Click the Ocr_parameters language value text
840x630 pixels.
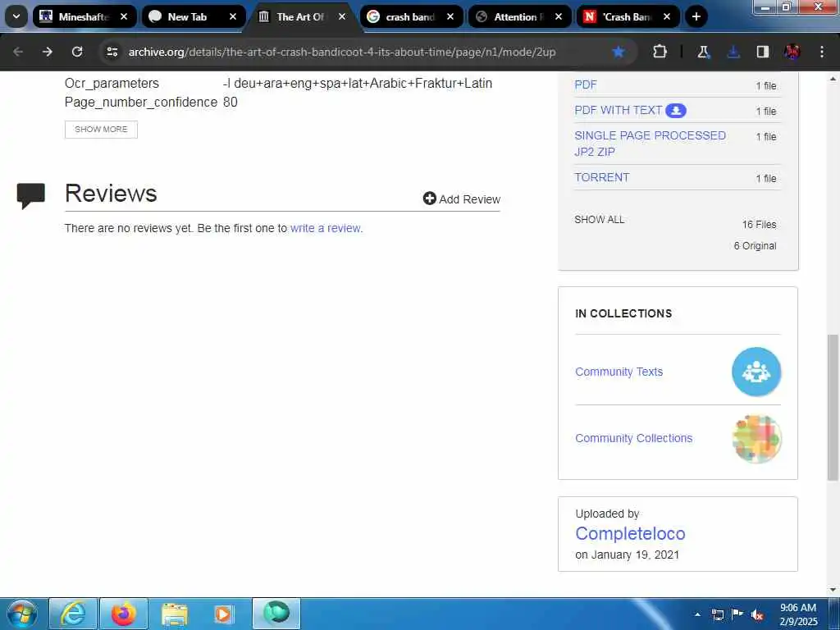click(358, 84)
